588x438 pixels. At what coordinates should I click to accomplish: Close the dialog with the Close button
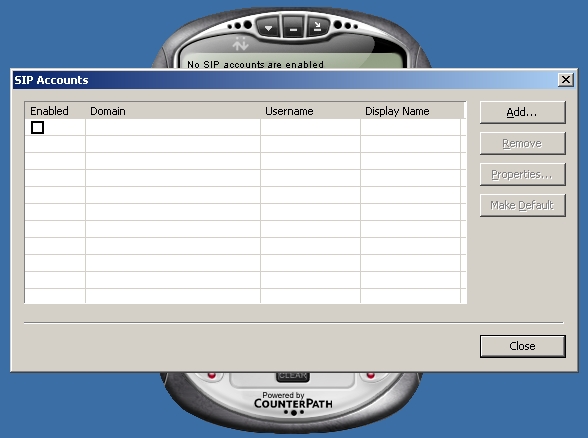522,346
